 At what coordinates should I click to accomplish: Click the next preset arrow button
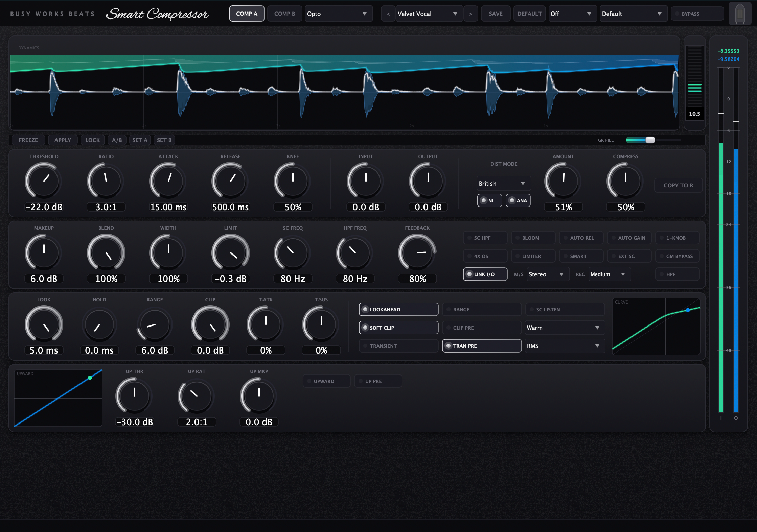pos(471,14)
